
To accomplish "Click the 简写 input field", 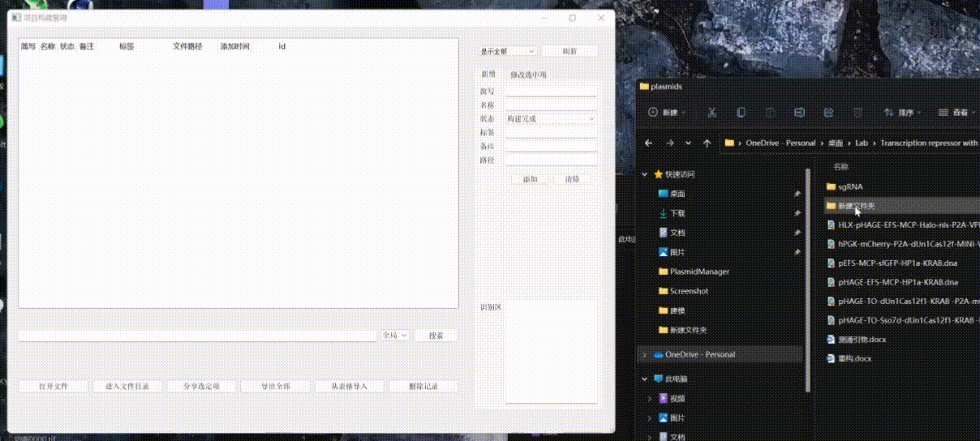I will pos(551,91).
